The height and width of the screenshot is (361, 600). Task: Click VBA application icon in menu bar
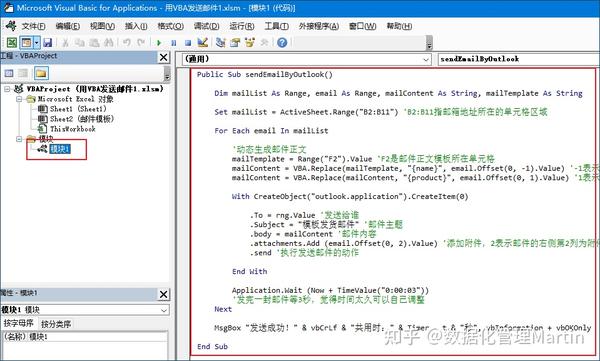tap(11, 26)
